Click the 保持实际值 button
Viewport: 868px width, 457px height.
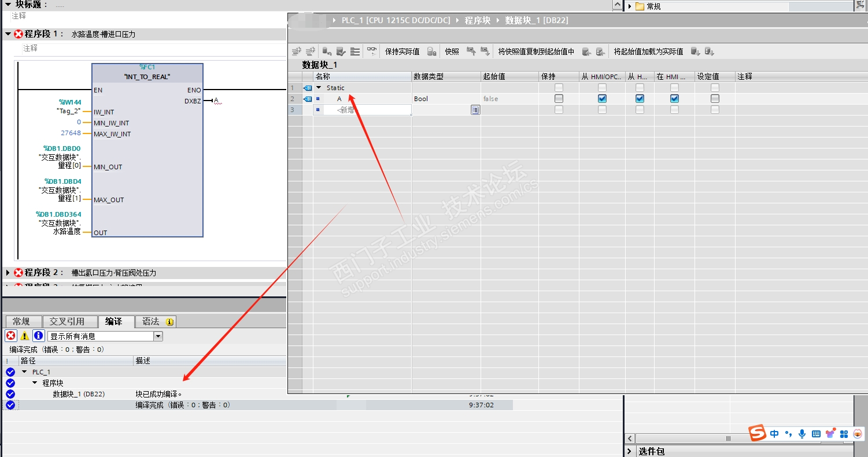point(402,51)
